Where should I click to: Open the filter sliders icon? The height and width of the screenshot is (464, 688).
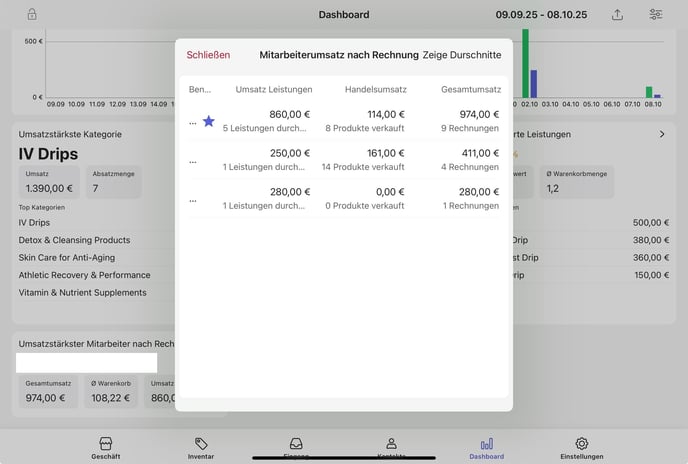pyautogui.click(x=656, y=15)
